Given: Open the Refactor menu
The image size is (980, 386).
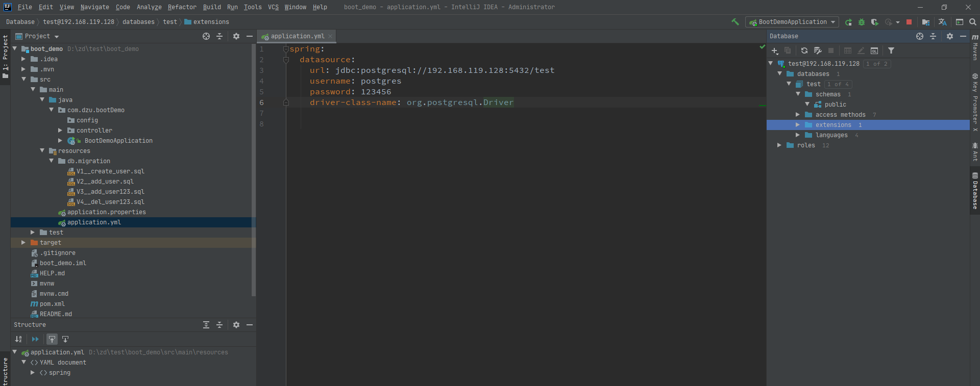Looking at the screenshot, I should click(x=182, y=7).
